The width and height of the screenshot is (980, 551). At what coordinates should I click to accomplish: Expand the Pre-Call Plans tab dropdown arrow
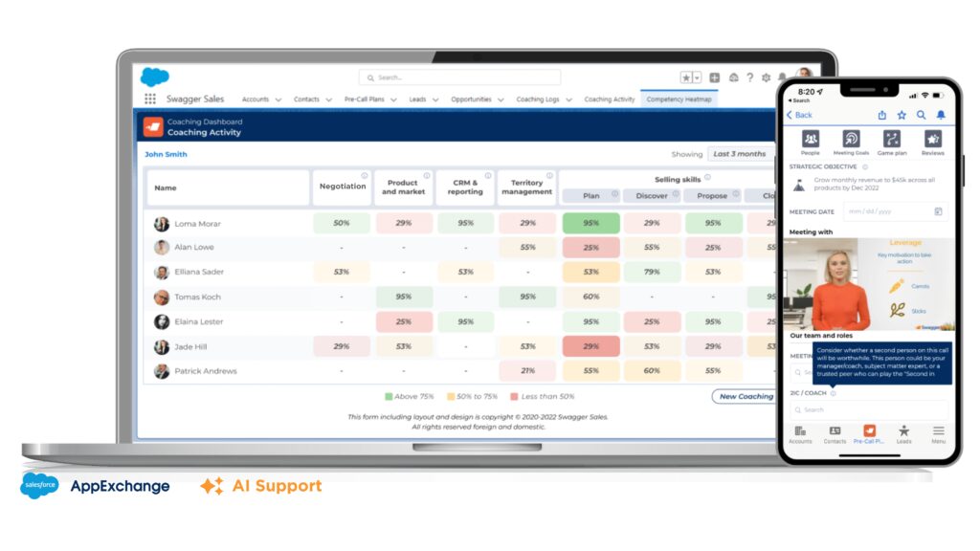click(393, 99)
